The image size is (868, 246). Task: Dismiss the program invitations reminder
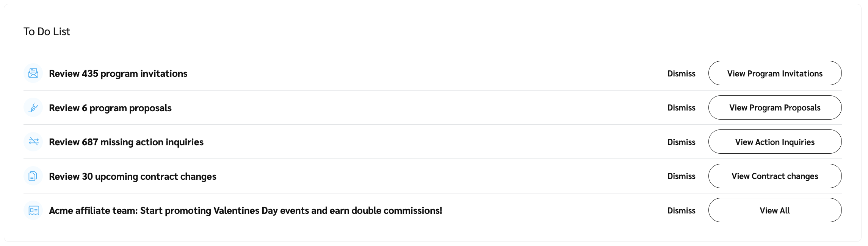(681, 73)
